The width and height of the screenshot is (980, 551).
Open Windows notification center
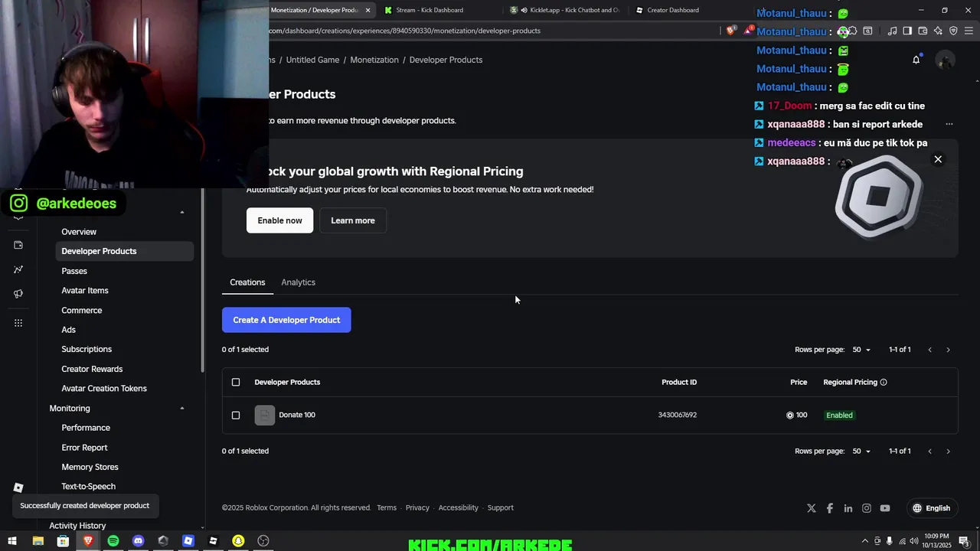tap(966, 542)
